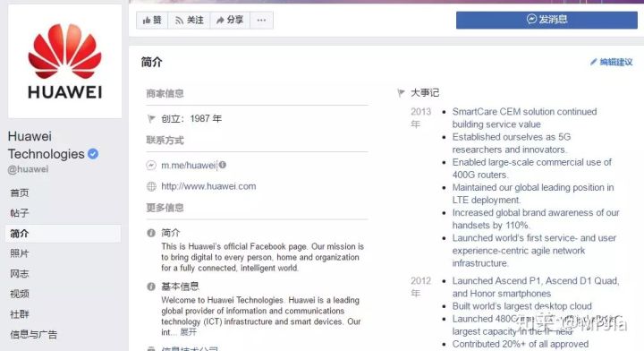Click the 2013 年 milestone year label
644x351 pixels.
[421, 117]
